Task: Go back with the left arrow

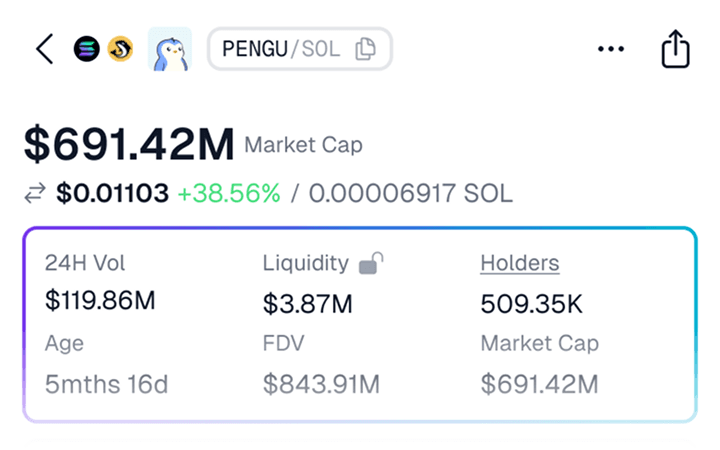Action: point(45,49)
